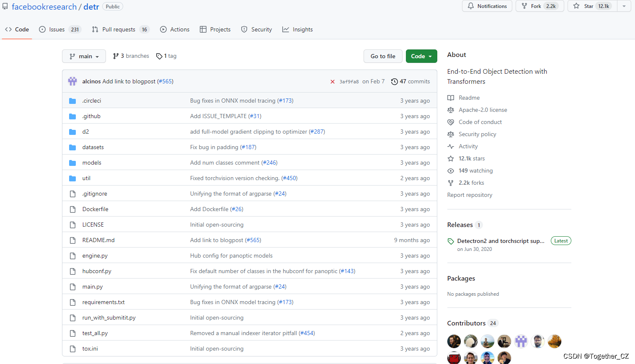Click the Go to file button

(x=383, y=56)
